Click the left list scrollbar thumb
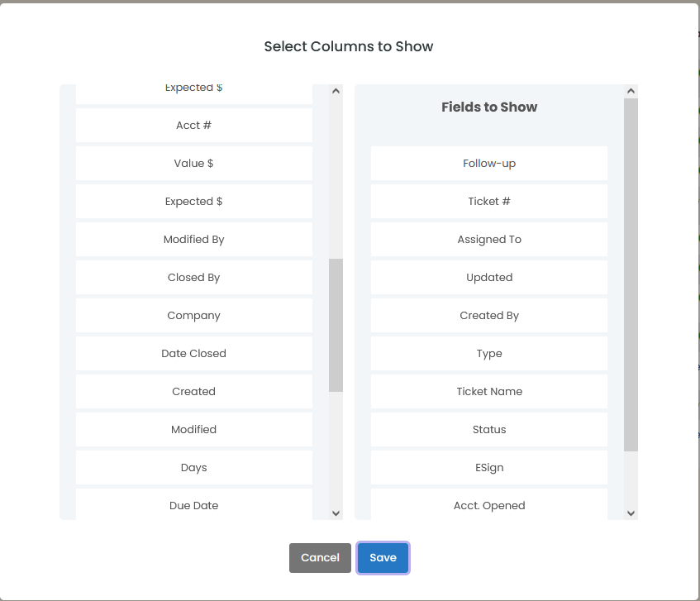Viewport: 700px width, 601px height. click(x=336, y=324)
